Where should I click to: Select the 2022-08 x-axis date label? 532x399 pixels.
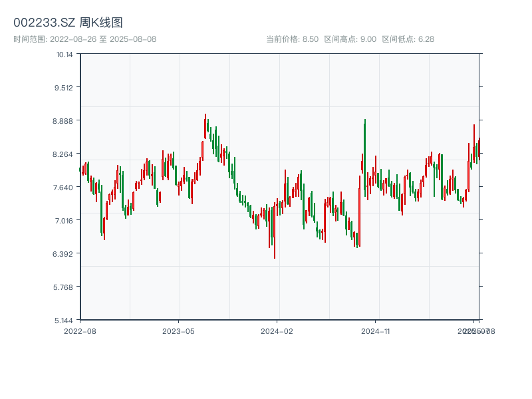[80, 331]
